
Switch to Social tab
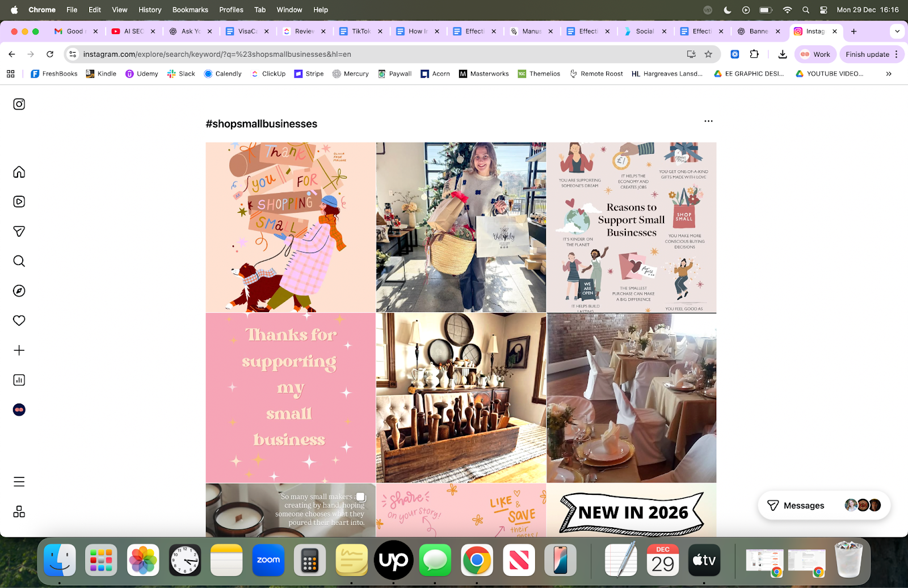pyautogui.click(x=644, y=31)
